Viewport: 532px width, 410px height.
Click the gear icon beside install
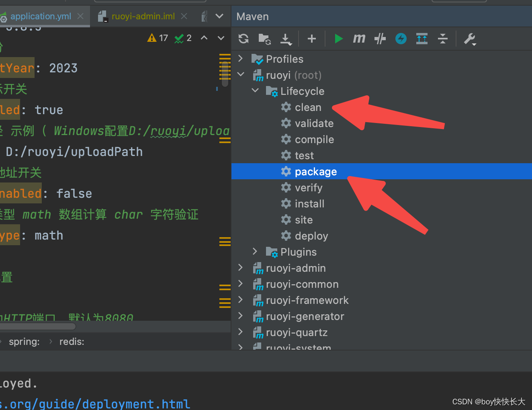click(286, 203)
